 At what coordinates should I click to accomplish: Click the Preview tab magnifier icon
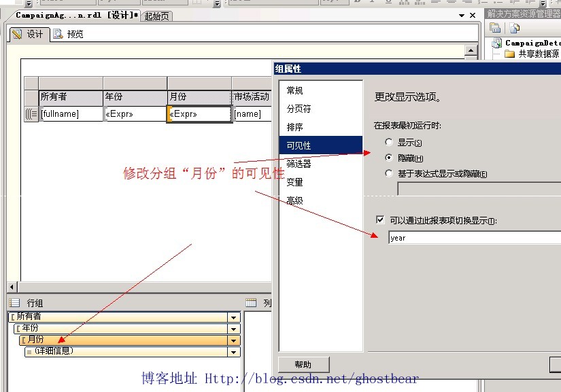click(x=58, y=34)
